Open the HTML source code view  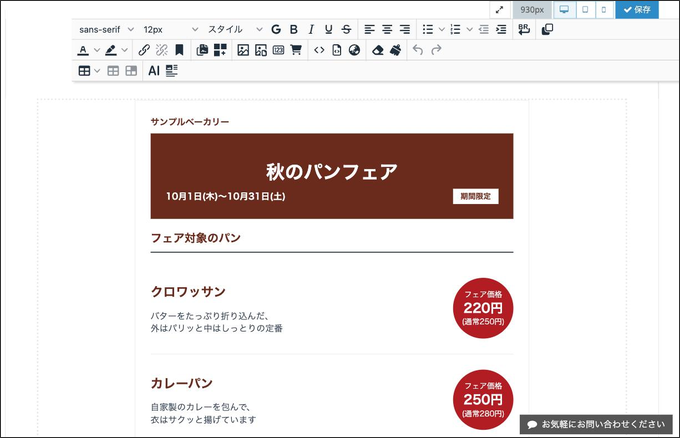point(319,50)
